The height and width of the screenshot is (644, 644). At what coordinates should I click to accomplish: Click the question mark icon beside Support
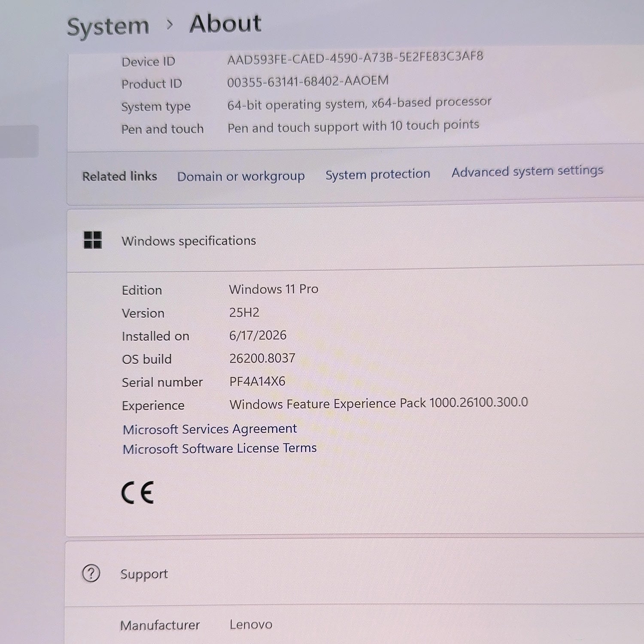pos(91,573)
